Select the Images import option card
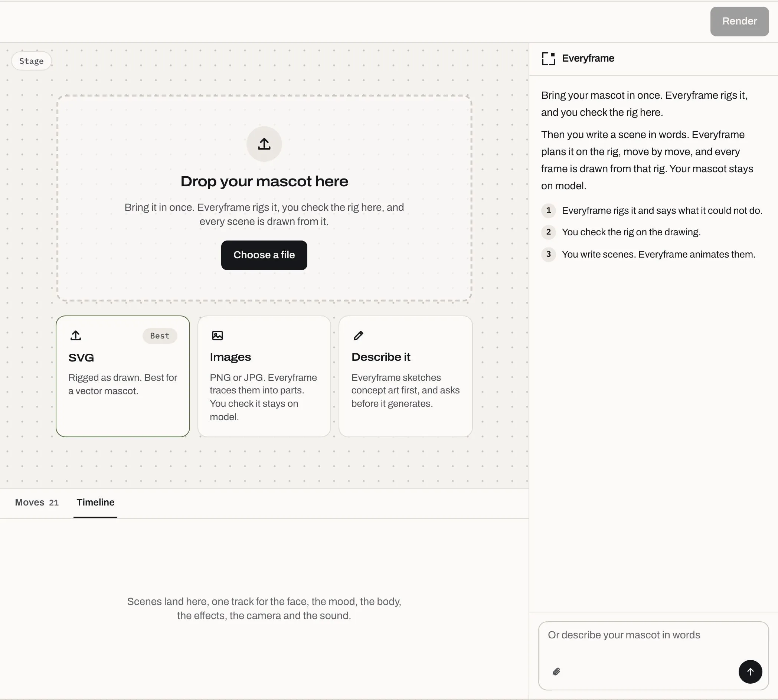 click(x=264, y=376)
